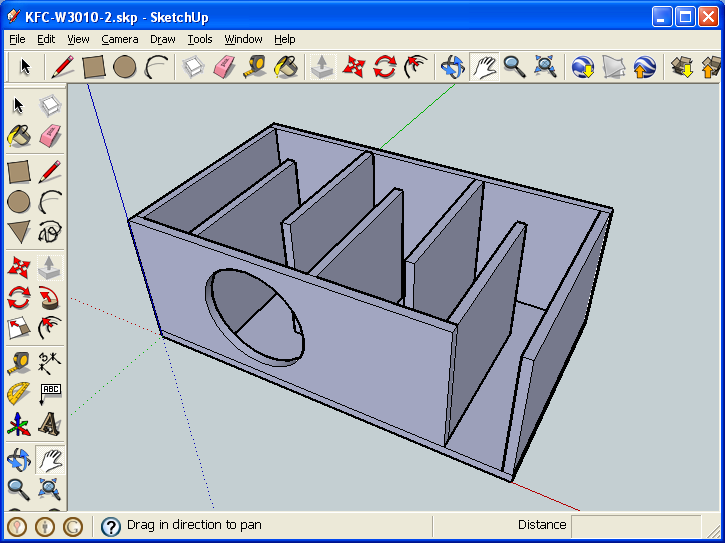Activate the Push/Pull tool in the horizontal toolbar
725x543 pixels.
tap(323, 67)
